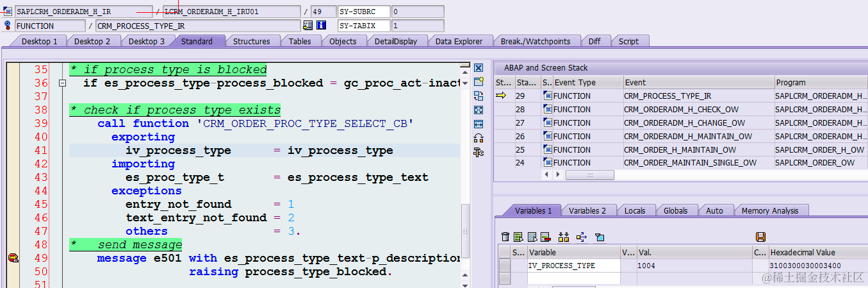Click the gear icon beside the FUNCTION field
The image size is (868, 288).
pyautogui.click(x=8, y=26)
